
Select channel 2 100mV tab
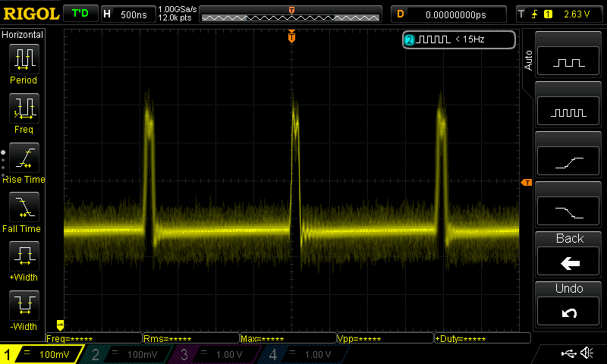127,354
